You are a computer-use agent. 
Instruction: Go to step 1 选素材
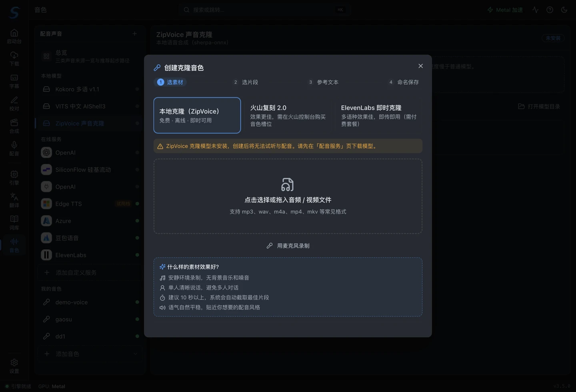(x=170, y=82)
